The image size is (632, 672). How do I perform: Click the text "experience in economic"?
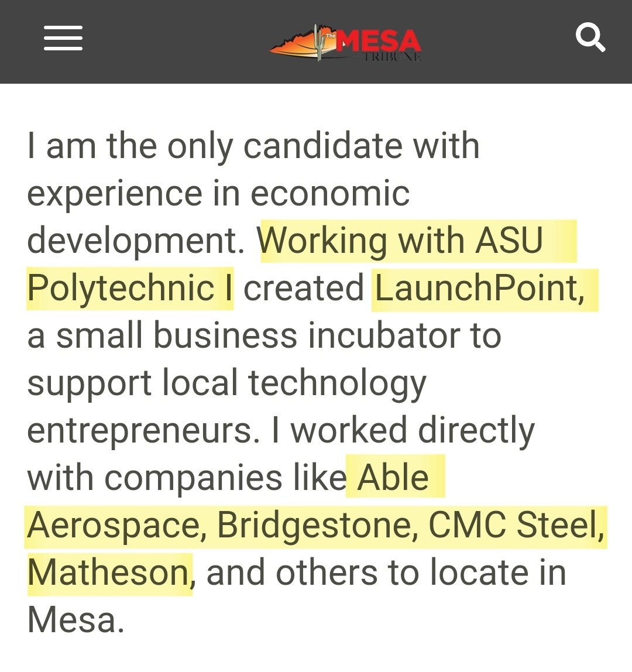[x=218, y=193]
